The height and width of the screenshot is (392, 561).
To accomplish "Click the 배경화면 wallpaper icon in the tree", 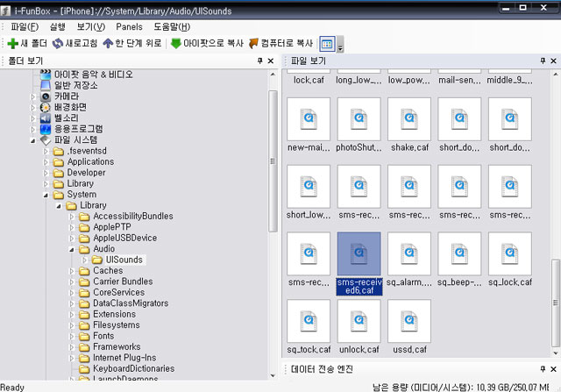I will (x=46, y=107).
